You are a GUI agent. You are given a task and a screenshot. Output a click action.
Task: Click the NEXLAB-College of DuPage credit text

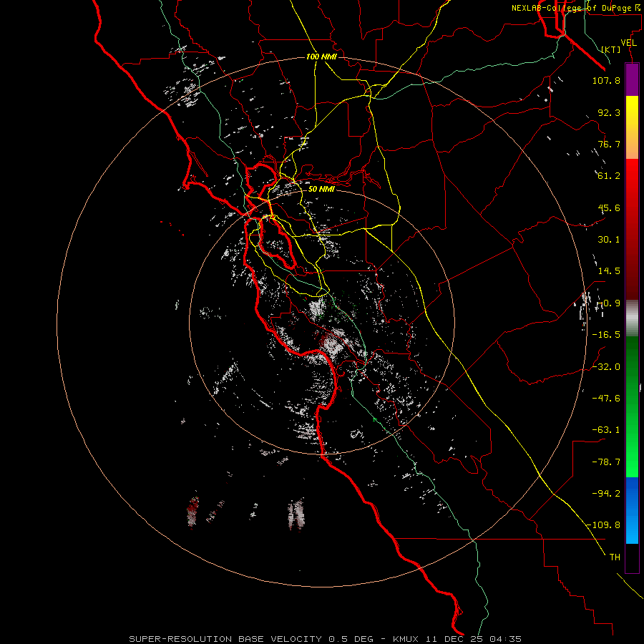575,8
